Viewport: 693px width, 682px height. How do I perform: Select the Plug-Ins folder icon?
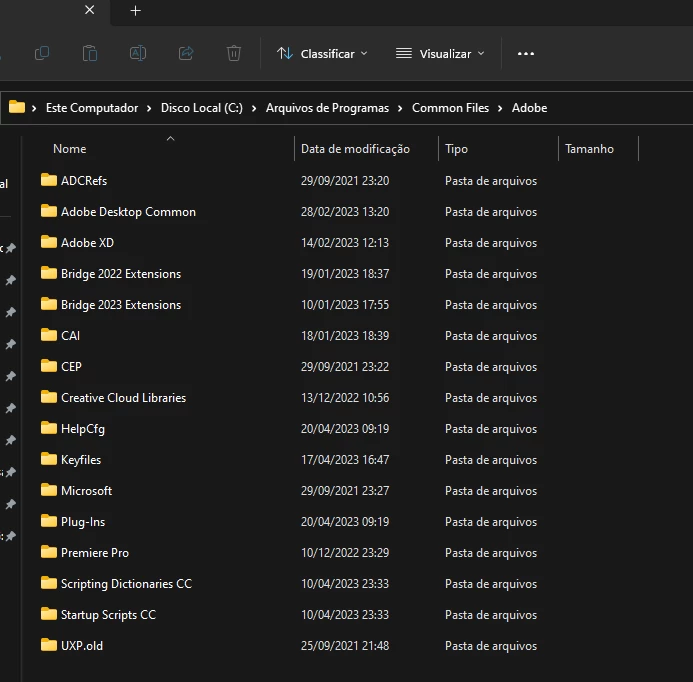(x=49, y=521)
